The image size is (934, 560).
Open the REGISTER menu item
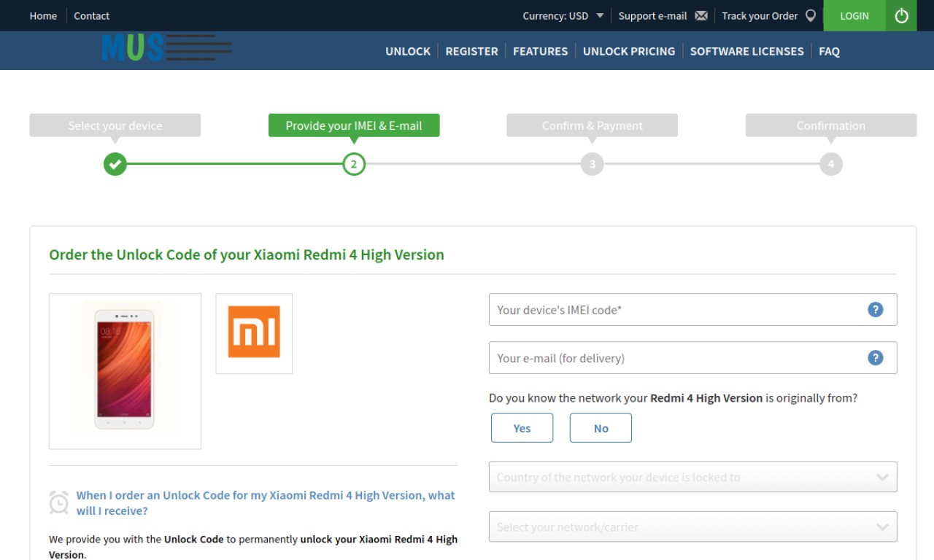pos(471,51)
